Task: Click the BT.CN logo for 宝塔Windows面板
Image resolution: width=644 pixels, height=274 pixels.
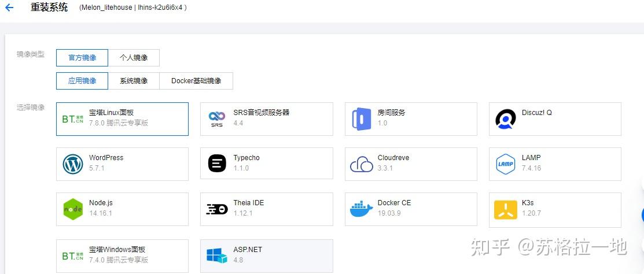Action: (x=73, y=256)
